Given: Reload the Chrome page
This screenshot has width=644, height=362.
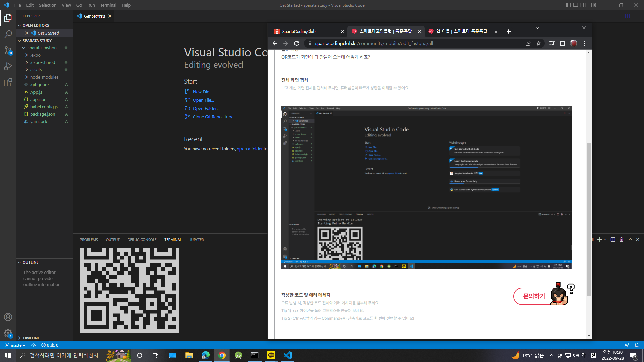Looking at the screenshot, I should 297,43.
